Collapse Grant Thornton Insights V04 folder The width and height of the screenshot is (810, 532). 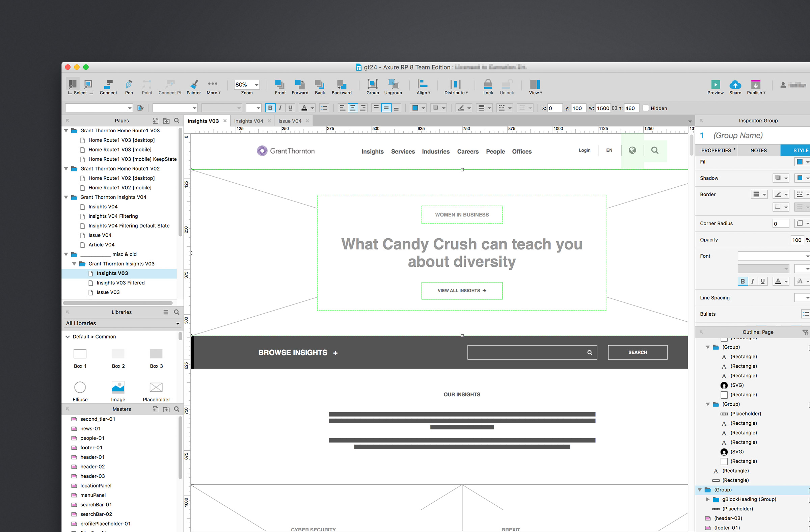pos(66,197)
